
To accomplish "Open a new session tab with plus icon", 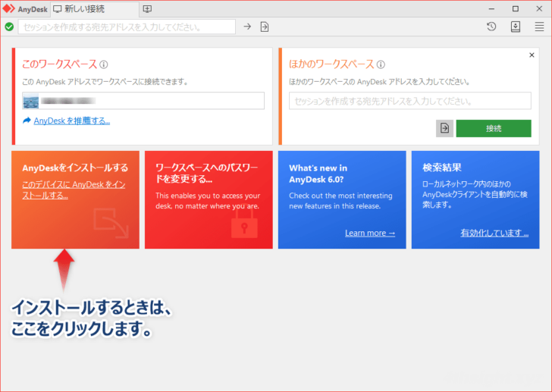I will click(148, 9).
